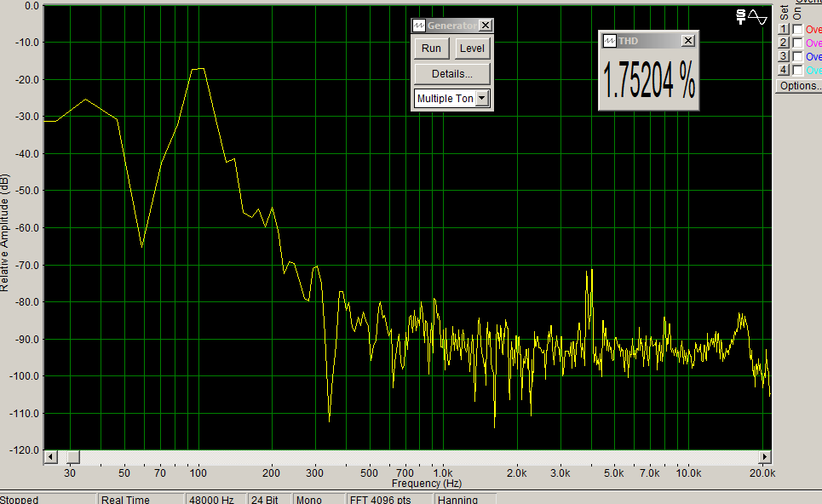The height and width of the screenshot is (504, 822).
Task: Open generator Details dialog
Action: pos(452,74)
